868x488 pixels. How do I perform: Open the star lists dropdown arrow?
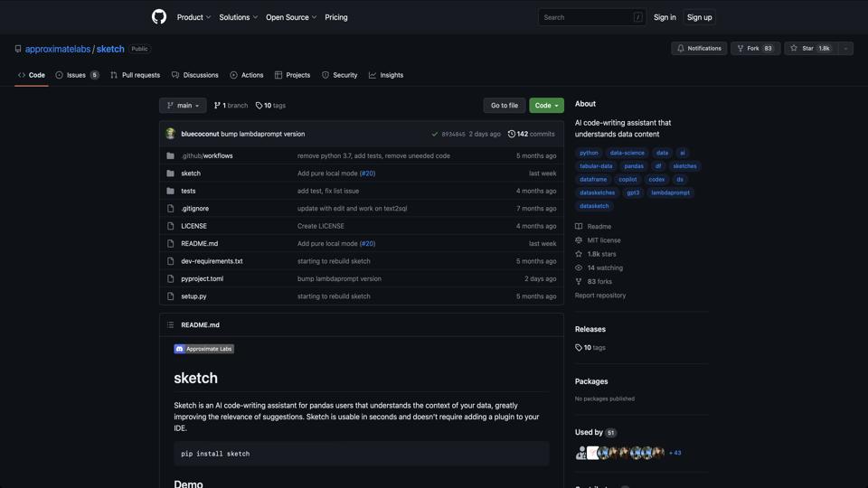pos(845,48)
